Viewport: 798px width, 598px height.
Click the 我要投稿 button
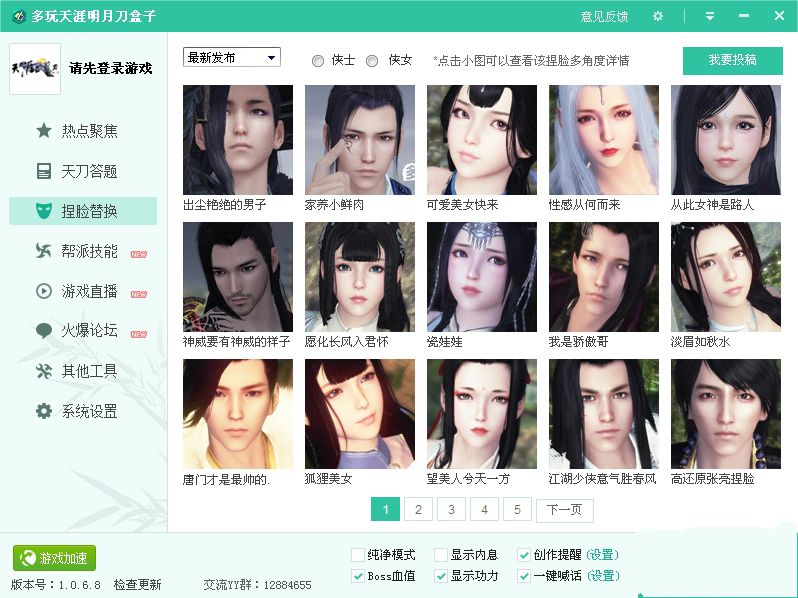[x=732, y=60]
